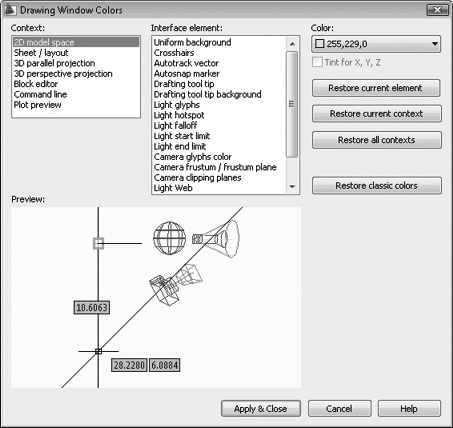Select Sheet / layout context
The width and height of the screenshot is (453, 428).
(41, 53)
